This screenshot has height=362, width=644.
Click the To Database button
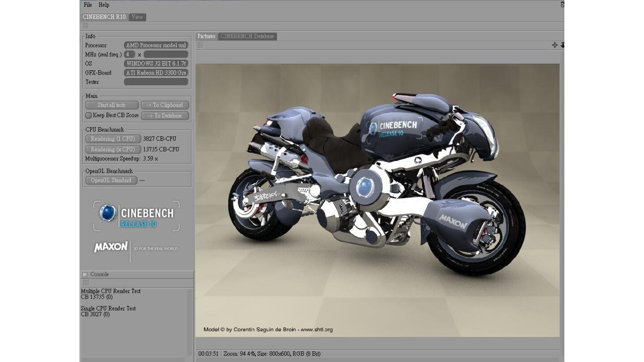(x=165, y=116)
